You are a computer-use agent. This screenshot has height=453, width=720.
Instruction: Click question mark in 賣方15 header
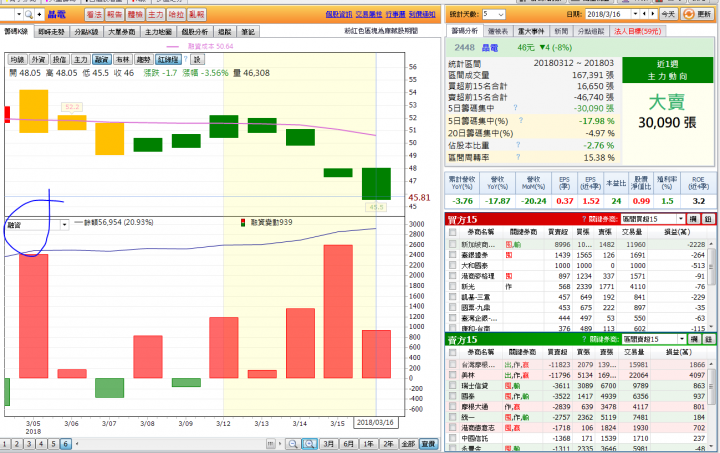point(584,339)
